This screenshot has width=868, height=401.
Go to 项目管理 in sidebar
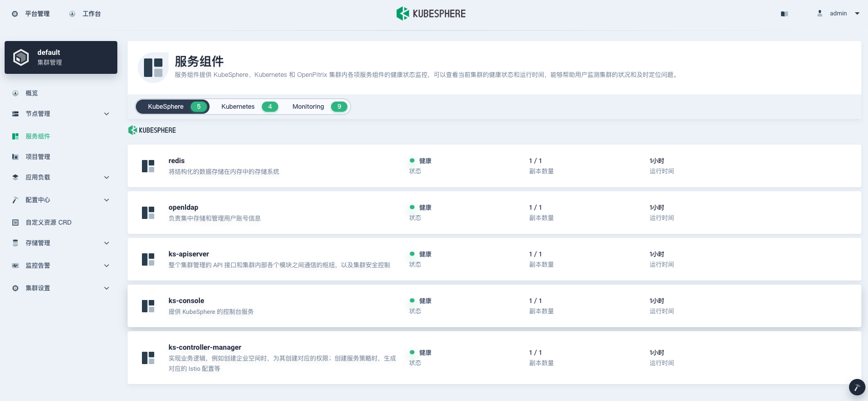click(x=37, y=157)
